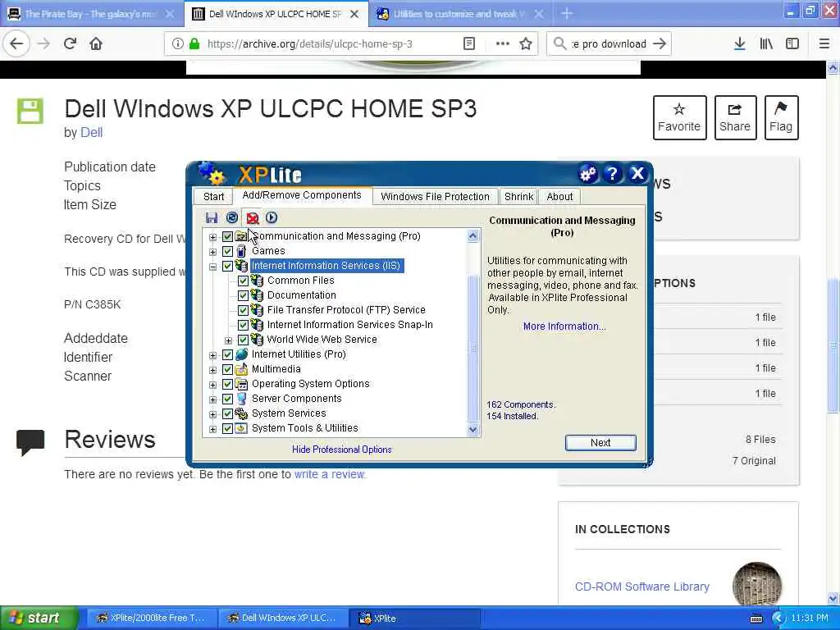Go back with Firefox back arrow
840x630 pixels.
click(16, 44)
